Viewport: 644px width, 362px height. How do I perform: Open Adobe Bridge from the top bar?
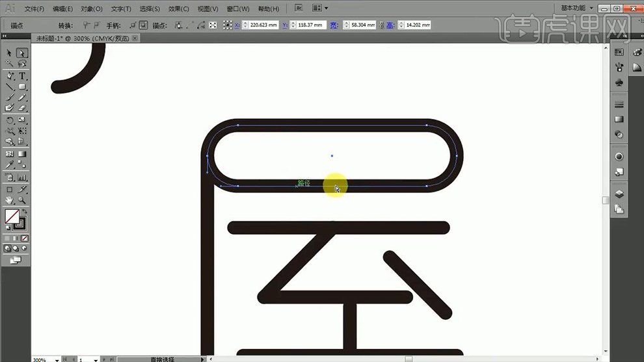[x=298, y=8]
